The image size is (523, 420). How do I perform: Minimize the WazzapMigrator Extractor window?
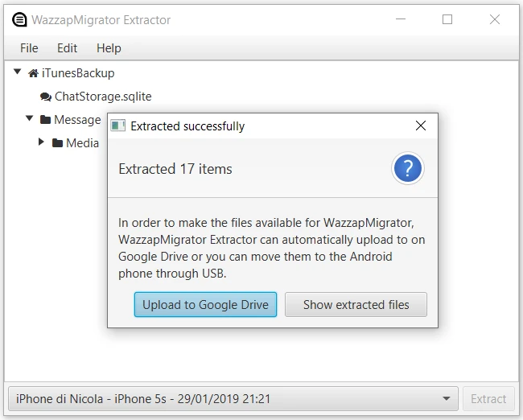[x=401, y=19]
